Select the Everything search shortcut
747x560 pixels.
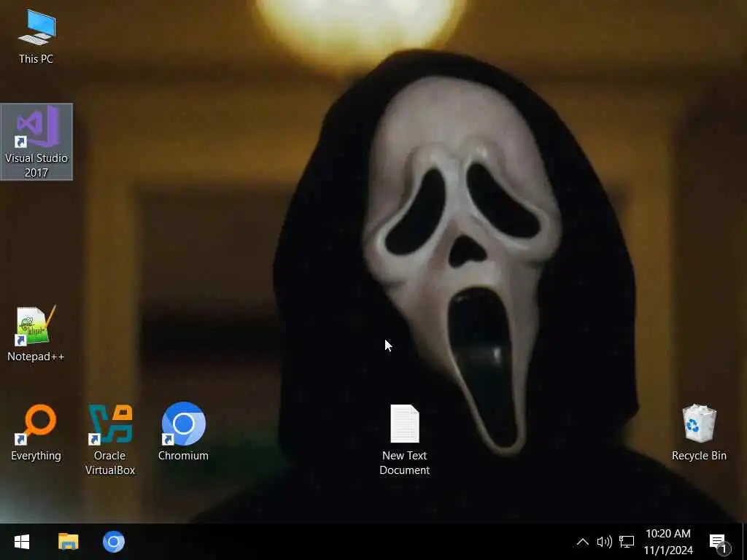[36, 432]
